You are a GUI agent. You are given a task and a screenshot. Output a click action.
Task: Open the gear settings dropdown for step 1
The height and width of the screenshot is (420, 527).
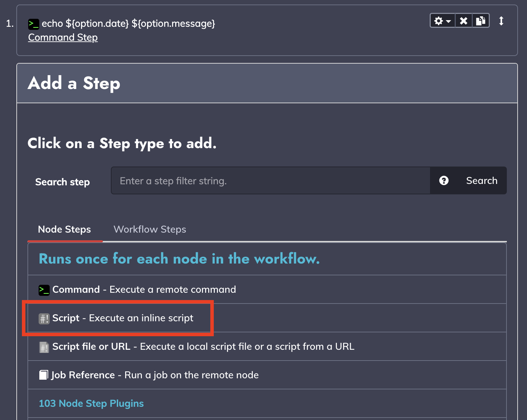point(443,21)
